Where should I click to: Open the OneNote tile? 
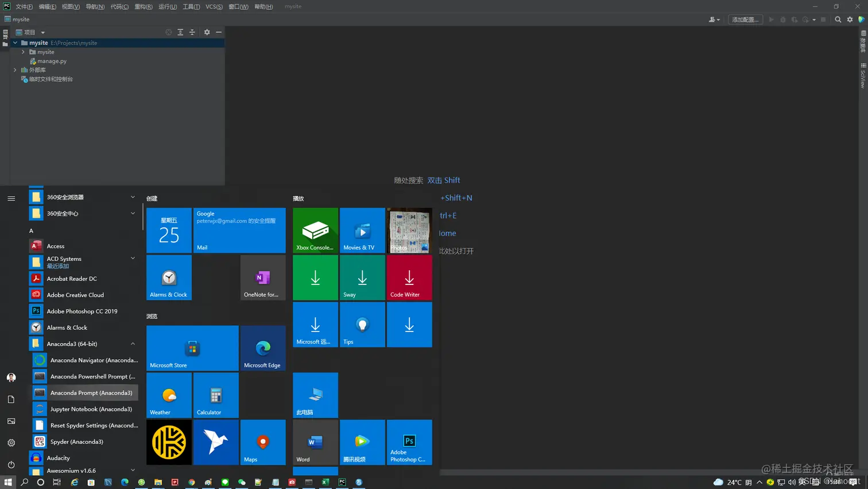click(263, 278)
